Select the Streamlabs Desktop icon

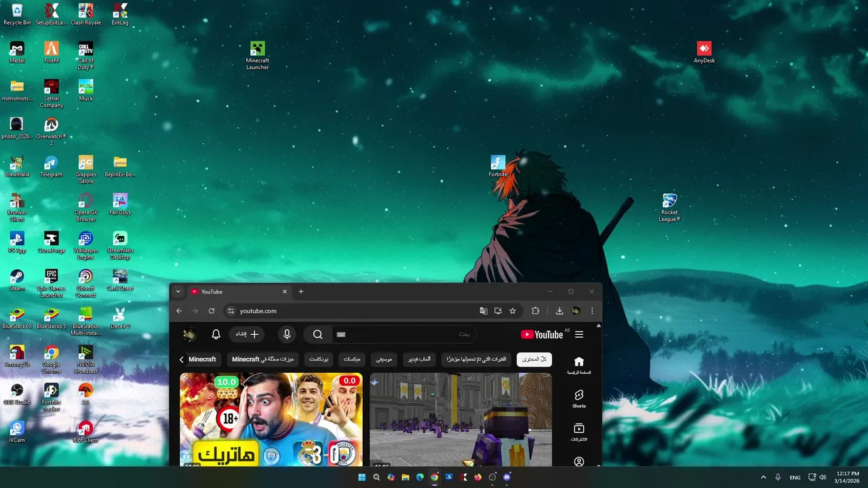click(120, 245)
